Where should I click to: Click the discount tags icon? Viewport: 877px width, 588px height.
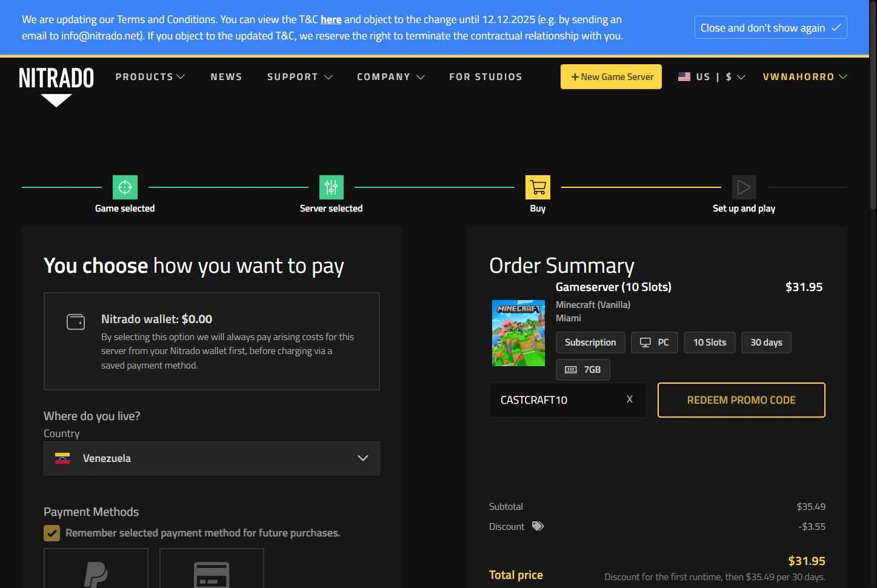(538, 526)
